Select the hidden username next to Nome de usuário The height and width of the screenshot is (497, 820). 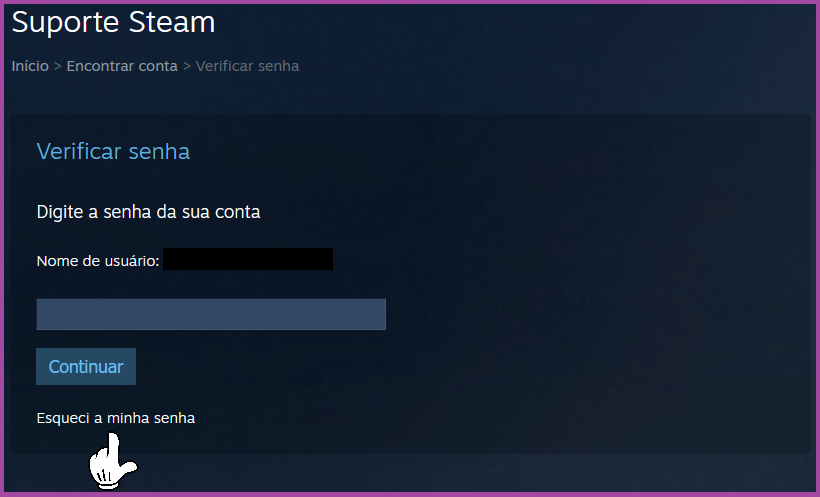click(x=248, y=259)
